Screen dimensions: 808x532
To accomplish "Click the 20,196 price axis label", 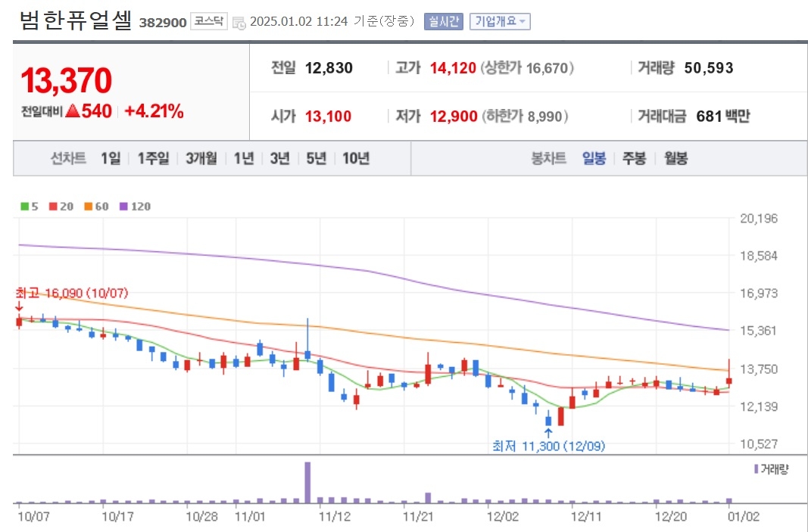I will point(759,219).
